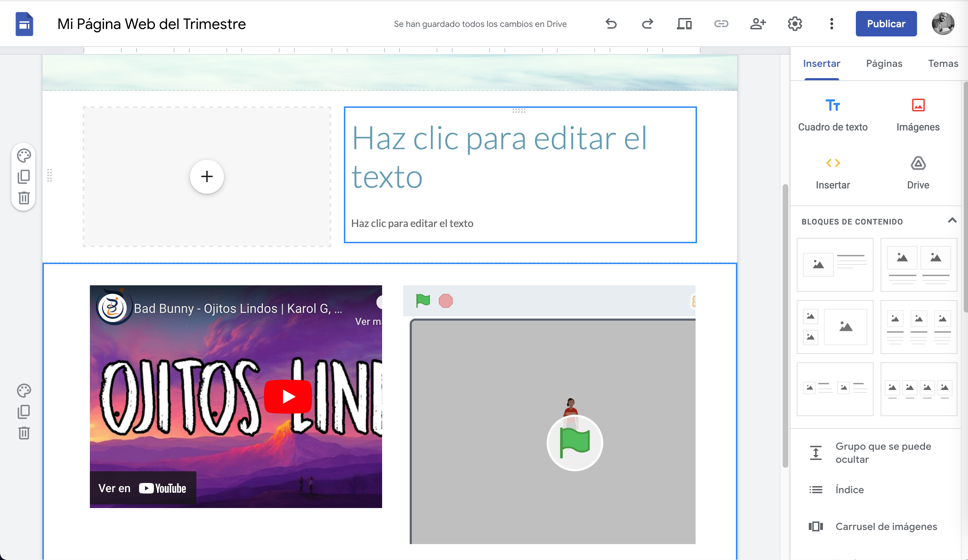Duplicate the section using the copy icon
This screenshot has width=968, height=560.
click(24, 411)
